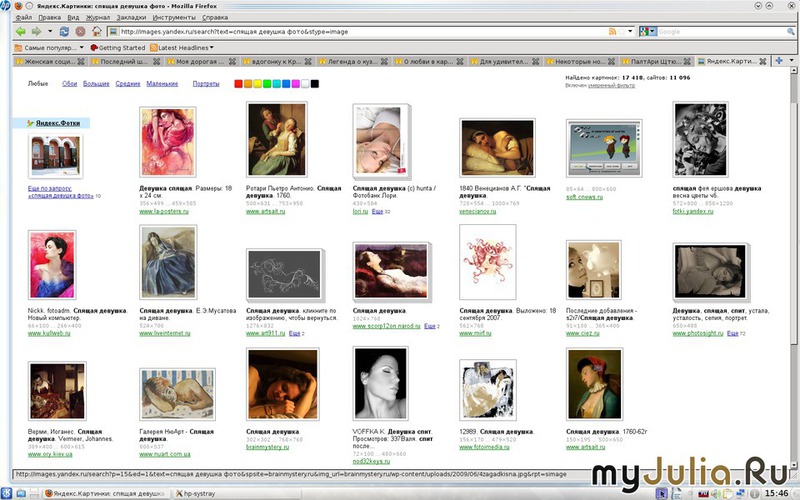Open the Справка menu

tap(215, 17)
